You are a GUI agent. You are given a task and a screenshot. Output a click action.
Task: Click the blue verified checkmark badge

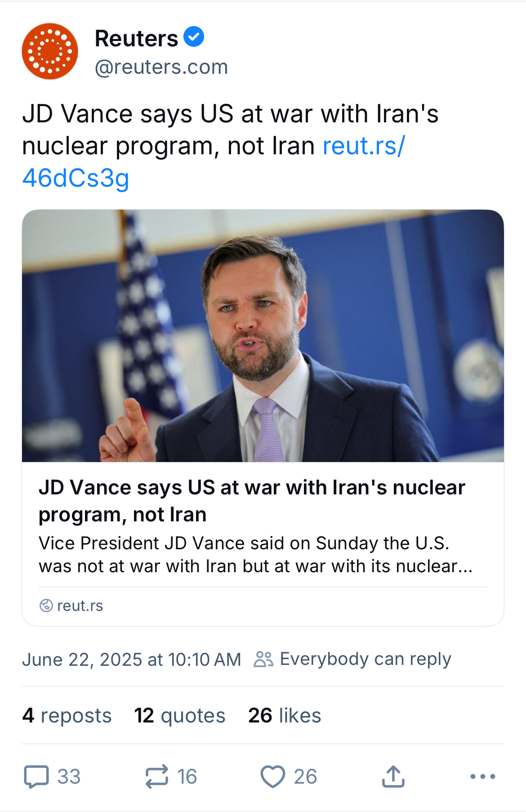pos(194,37)
